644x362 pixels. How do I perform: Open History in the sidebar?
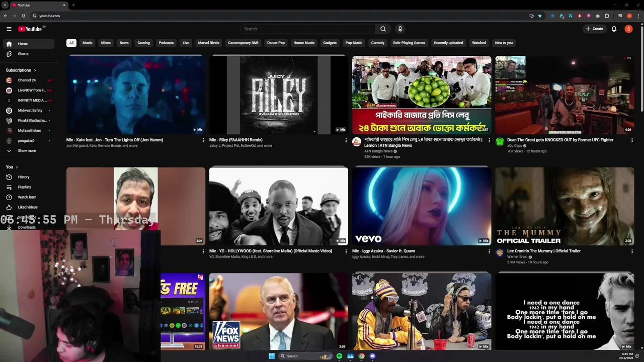point(29,177)
